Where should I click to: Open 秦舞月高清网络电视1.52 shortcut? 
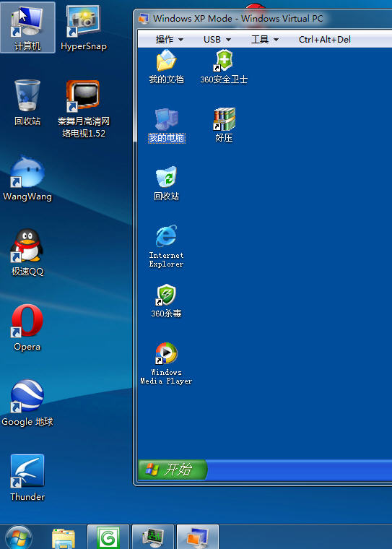tap(83, 108)
